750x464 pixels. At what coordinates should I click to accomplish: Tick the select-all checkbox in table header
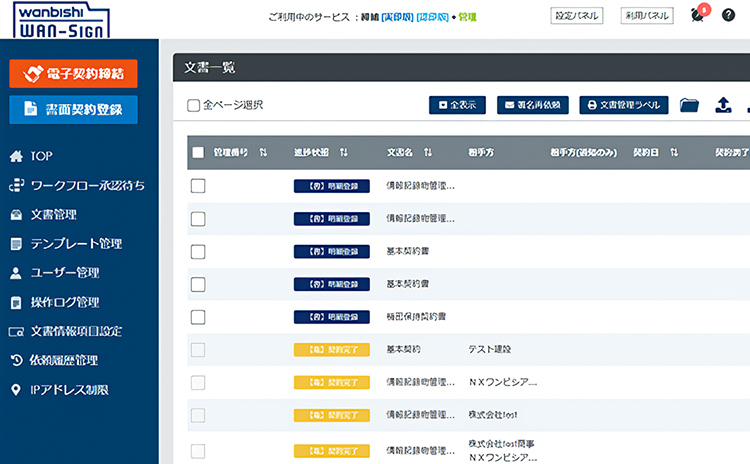198,152
